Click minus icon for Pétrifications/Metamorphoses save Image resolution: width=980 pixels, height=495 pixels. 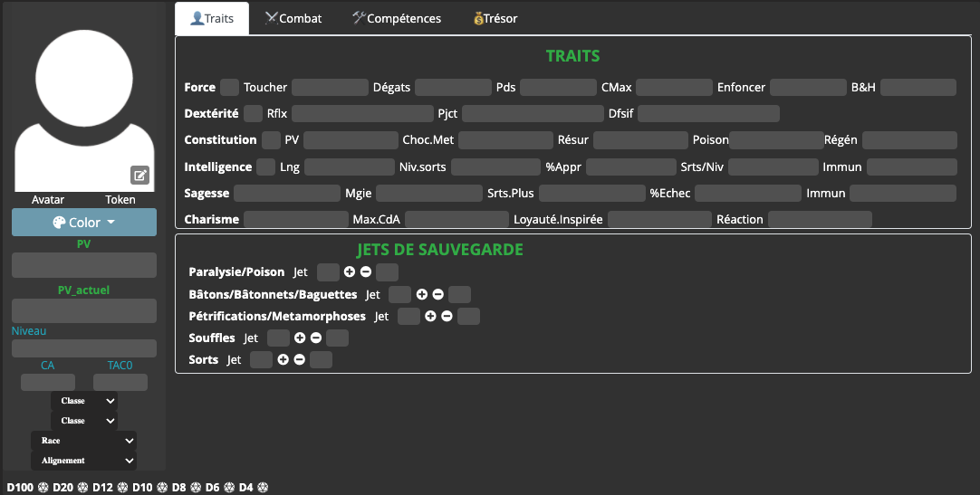pyautogui.click(x=447, y=316)
